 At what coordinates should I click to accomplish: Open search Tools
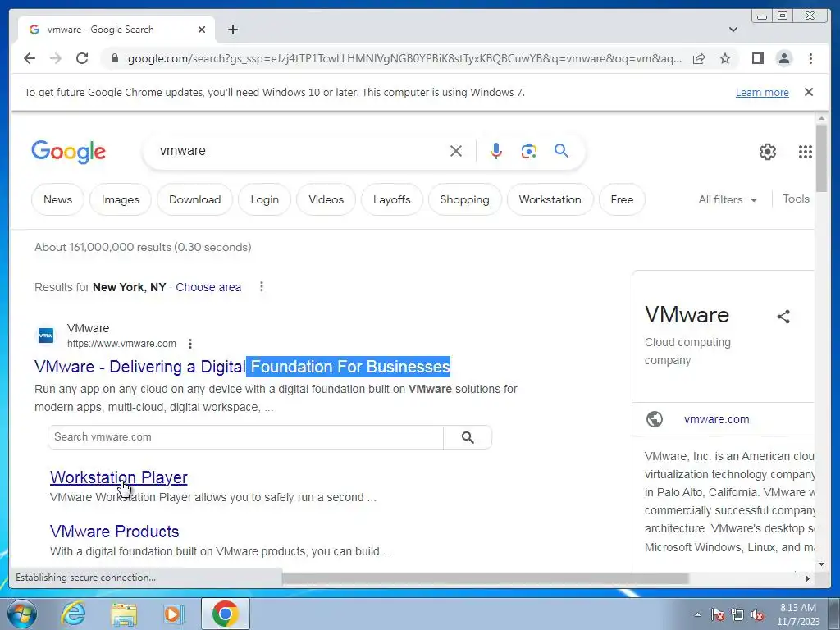point(796,199)
